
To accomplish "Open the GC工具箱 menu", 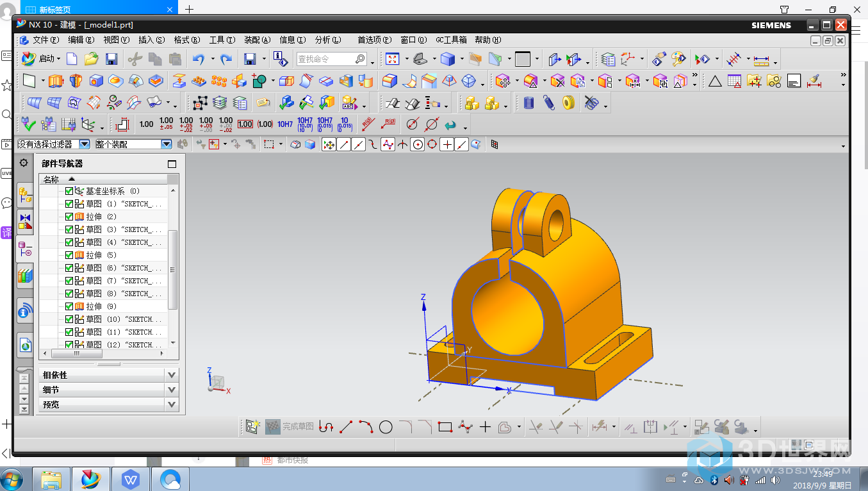I will (452, 40).
